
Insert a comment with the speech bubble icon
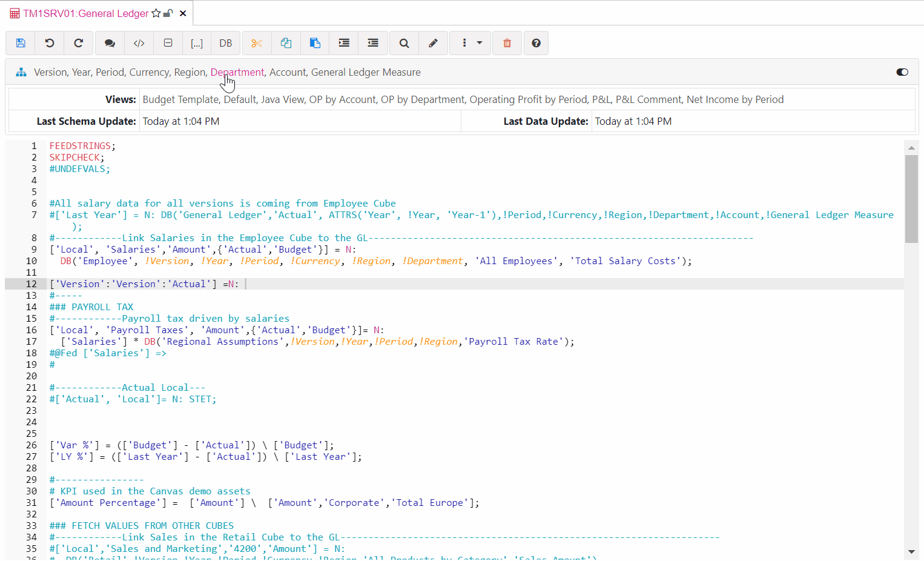(110, 43)
